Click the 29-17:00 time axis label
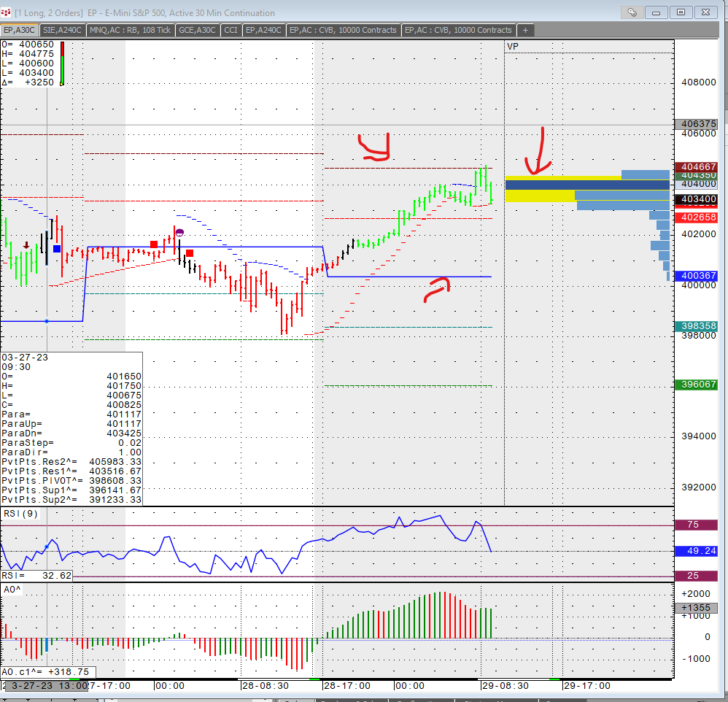This screenshot has height=702, width=728. coord(587,686)
